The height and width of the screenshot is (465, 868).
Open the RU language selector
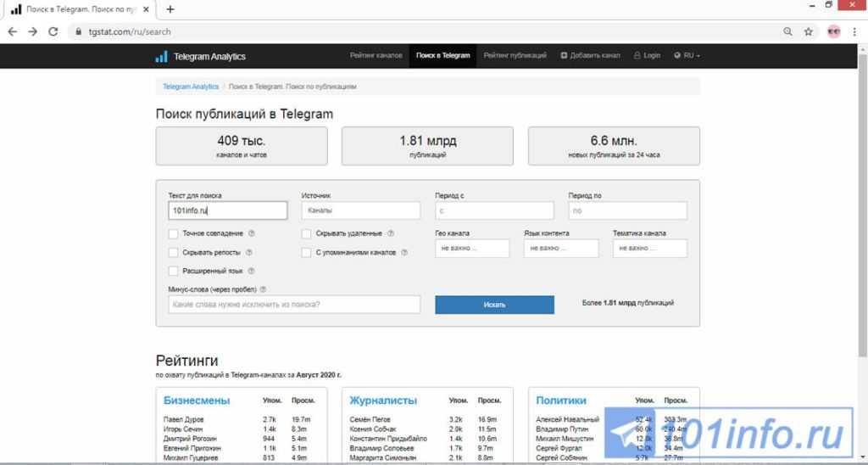tap(687, 56)
